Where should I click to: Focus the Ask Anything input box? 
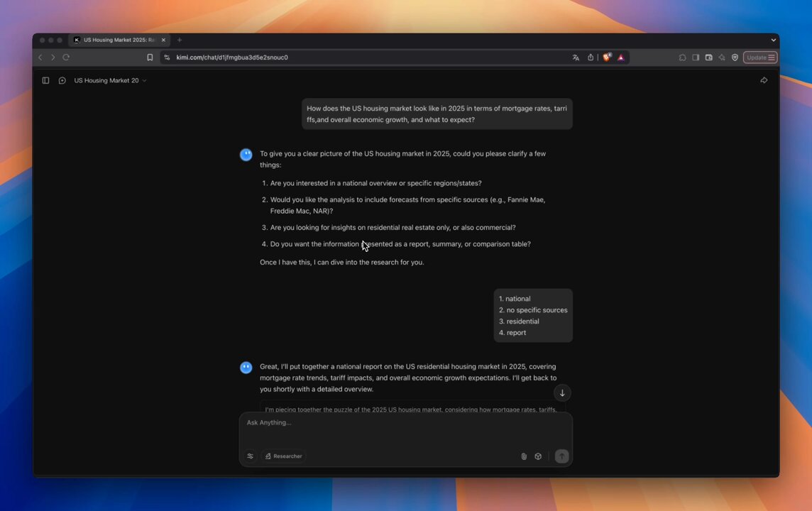click(405, 422)
